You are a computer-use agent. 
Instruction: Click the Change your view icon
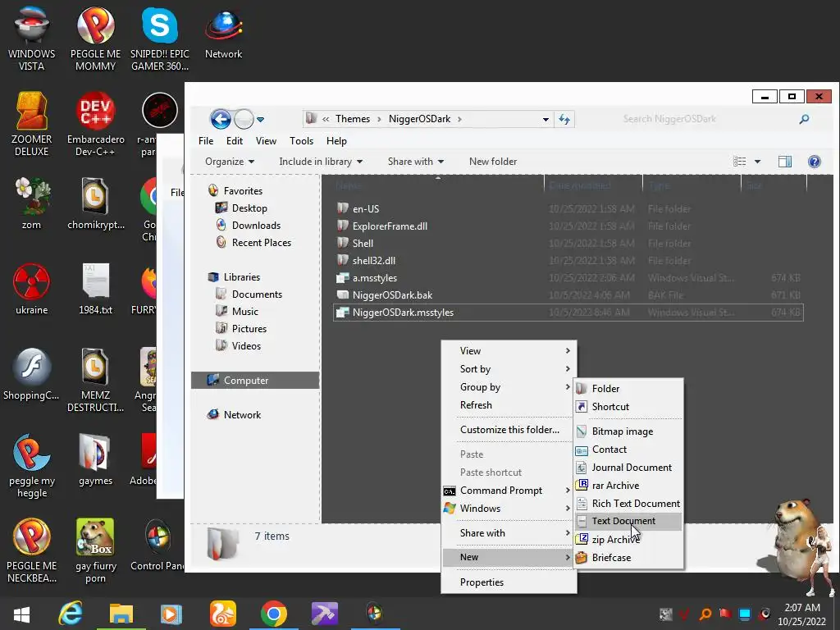click(739, 162)
